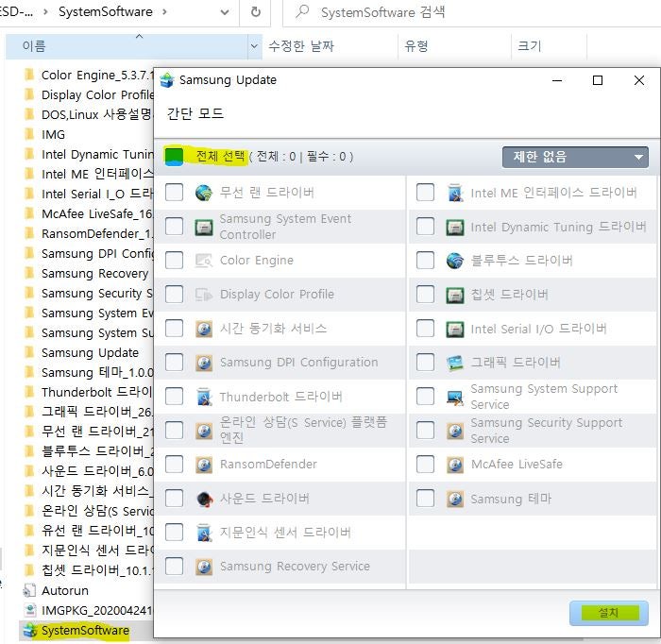This screenshot has width=661, height=644.
Task: Select the IMGPKG file in Explorer
Action: (x=87, y=610)
